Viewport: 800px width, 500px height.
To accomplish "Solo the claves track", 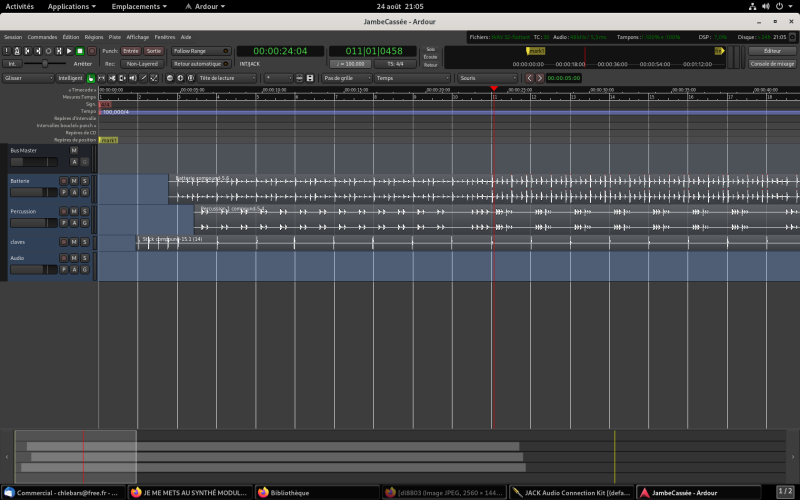I will point(85,242).
